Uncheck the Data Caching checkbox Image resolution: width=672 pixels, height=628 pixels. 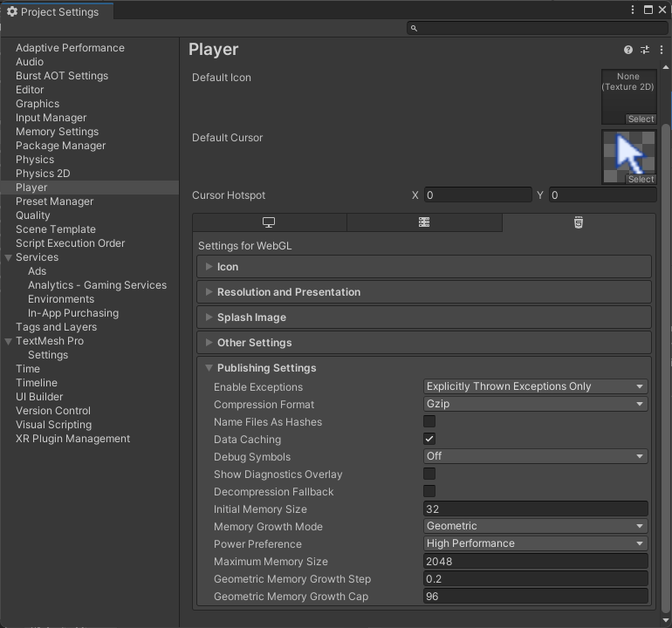pos(429,440)
